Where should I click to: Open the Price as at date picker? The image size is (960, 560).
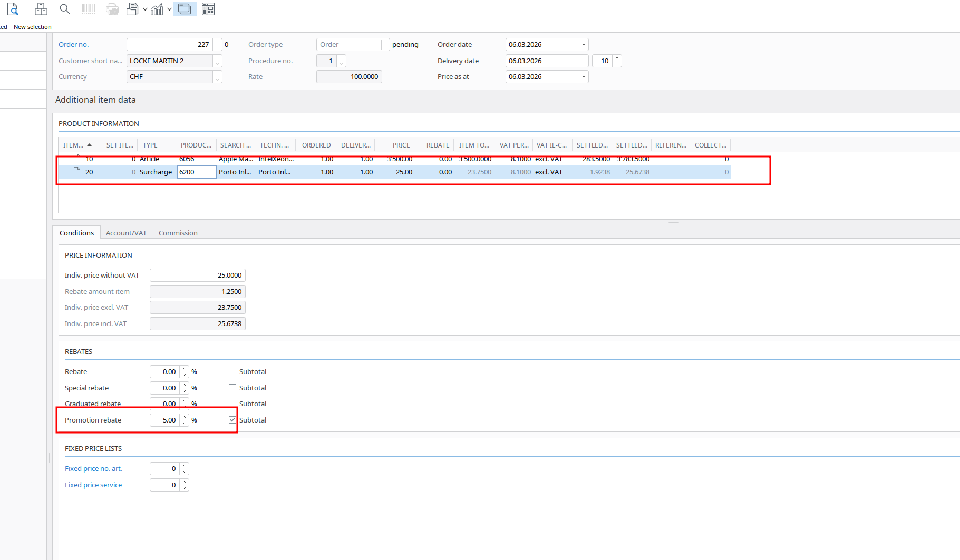click(584, 77)
